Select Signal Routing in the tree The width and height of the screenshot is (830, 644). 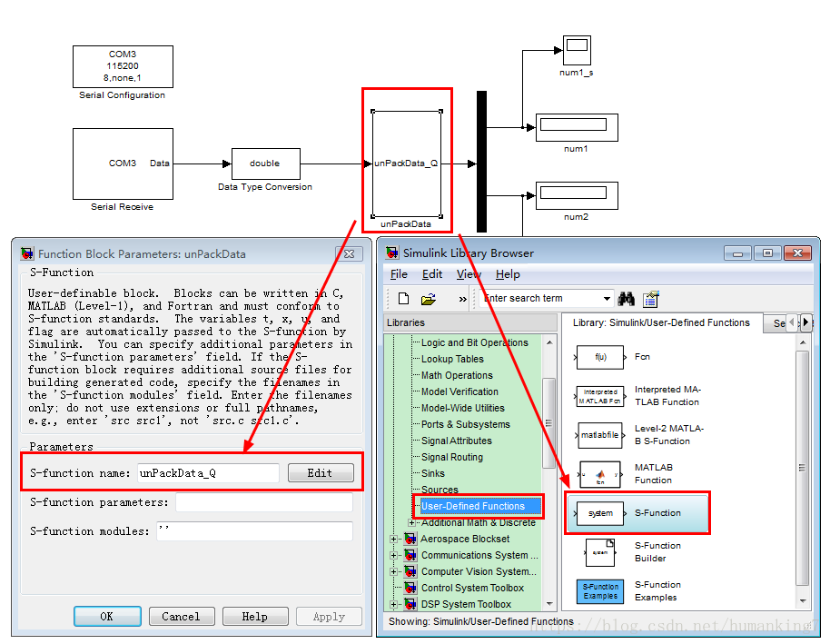click(x=452, y=457)
